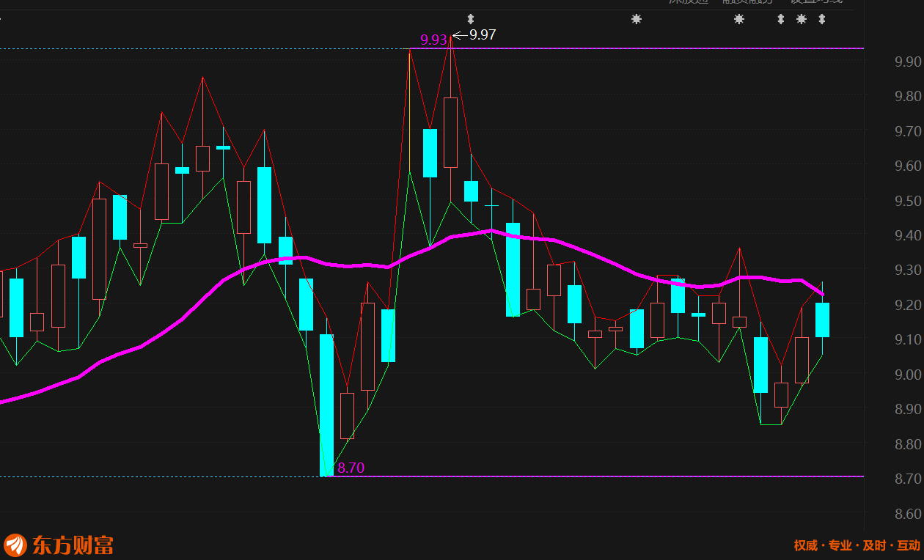Click the 9.20 price axis label

point(908,305)
